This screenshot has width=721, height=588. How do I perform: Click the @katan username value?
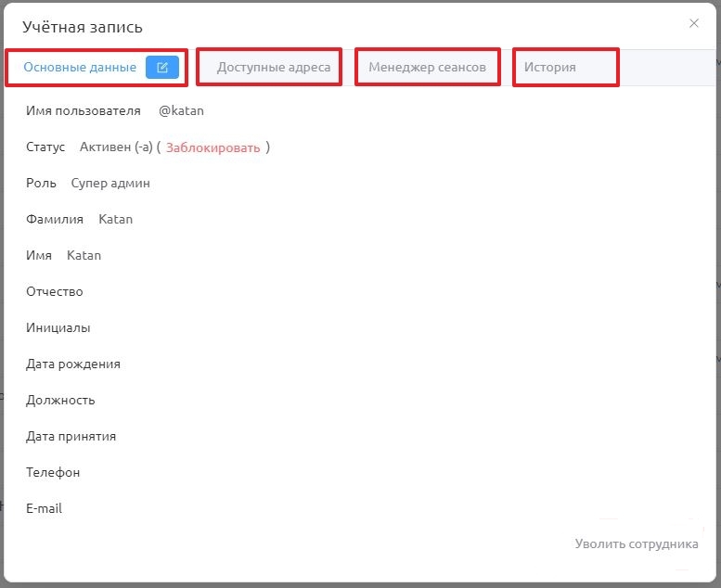[181, 110]
